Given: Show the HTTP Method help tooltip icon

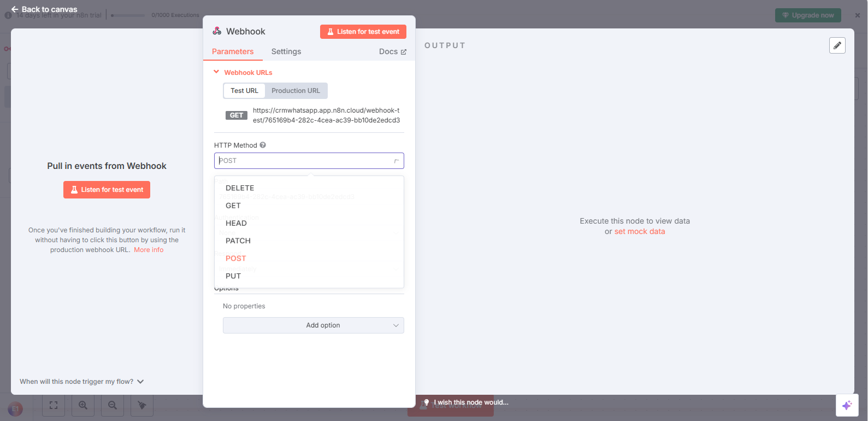Looking at the screenshot, I should click(x=263, y=145).
